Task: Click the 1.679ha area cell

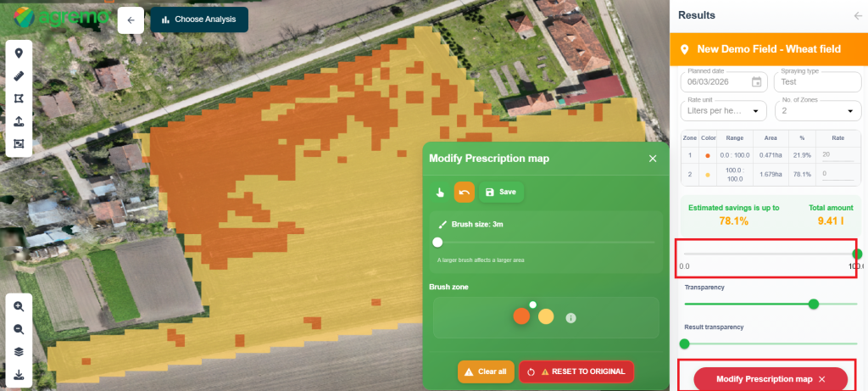Action: tap(771, 175)
